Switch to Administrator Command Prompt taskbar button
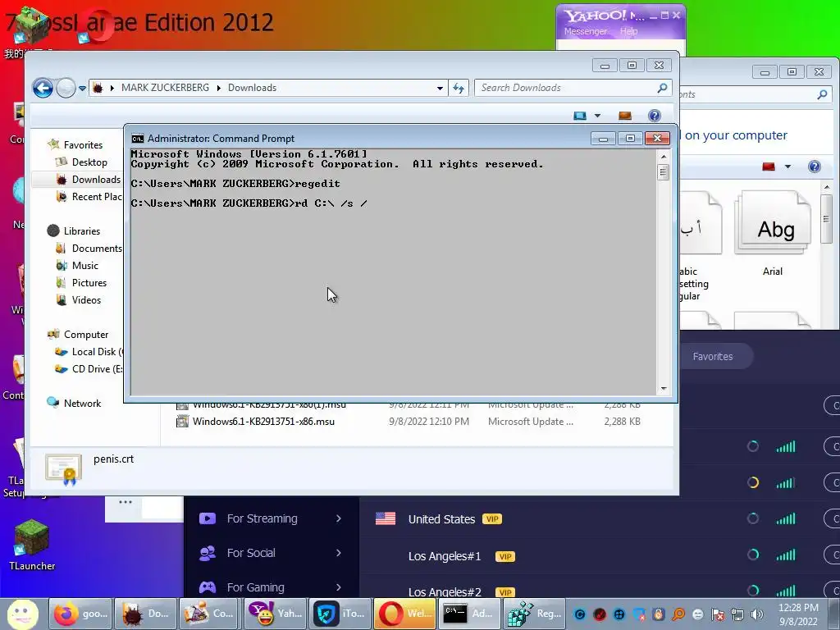This screenshot has width=840, height=630. 470,614
